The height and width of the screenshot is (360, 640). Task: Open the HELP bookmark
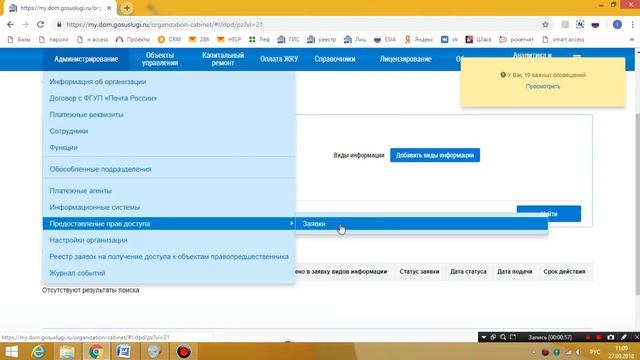click(229, 40)
